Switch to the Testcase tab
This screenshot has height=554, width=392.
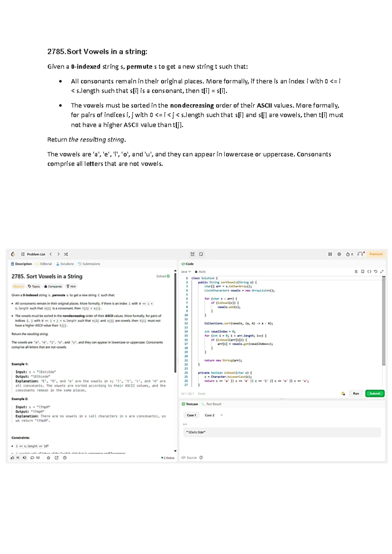click(x=190, y=404)
